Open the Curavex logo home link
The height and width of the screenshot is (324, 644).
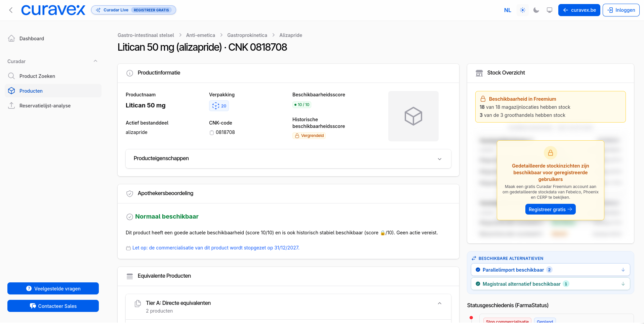pos(53,10)
